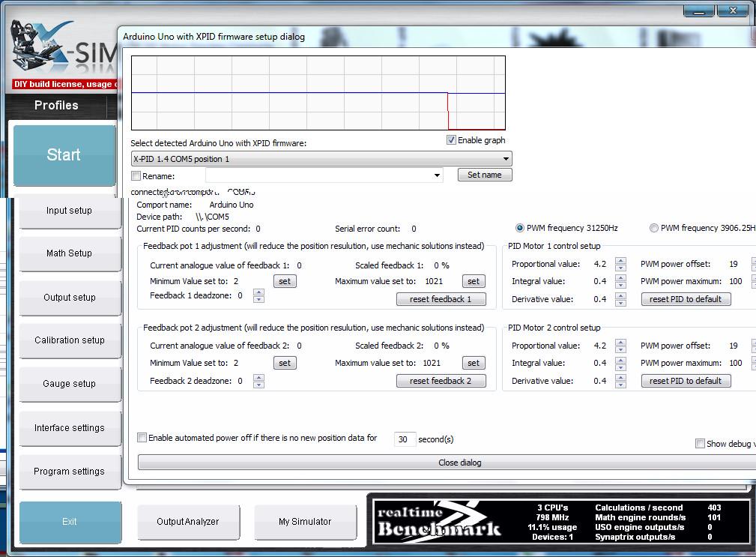756x557 pixels.
Task: Increase Motor 2 Derivative value spinner
Action: (x=620, y=377)
